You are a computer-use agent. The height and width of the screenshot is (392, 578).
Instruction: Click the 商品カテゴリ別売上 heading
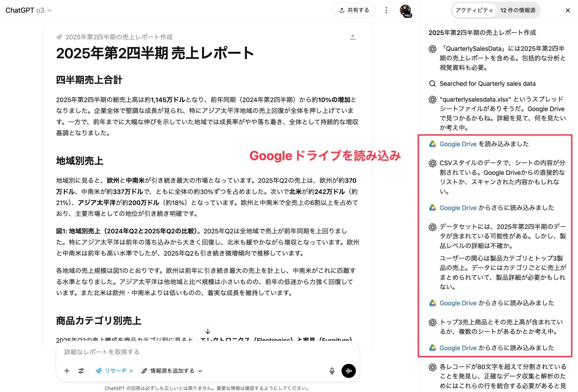tap(99, 321)
